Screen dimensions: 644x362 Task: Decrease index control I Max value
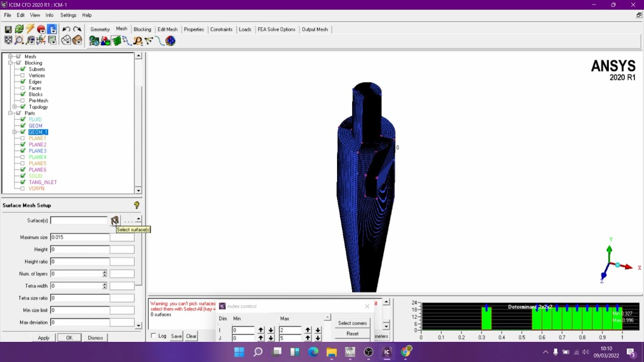(x=317, y=330)
